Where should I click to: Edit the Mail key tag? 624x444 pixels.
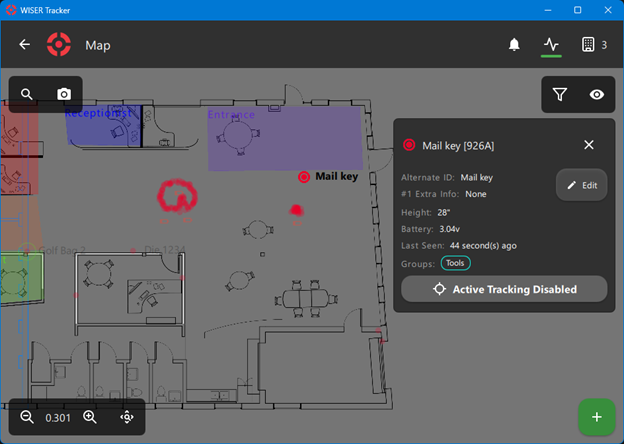click(581, 185)
